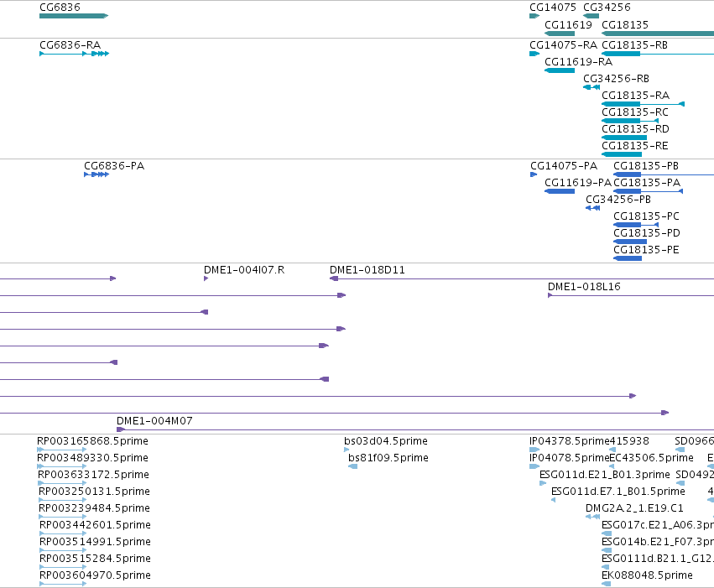The width and height of the screenshot is (714, 588).
Task: Select the CG34256 gene label
Action: [607, 8]
